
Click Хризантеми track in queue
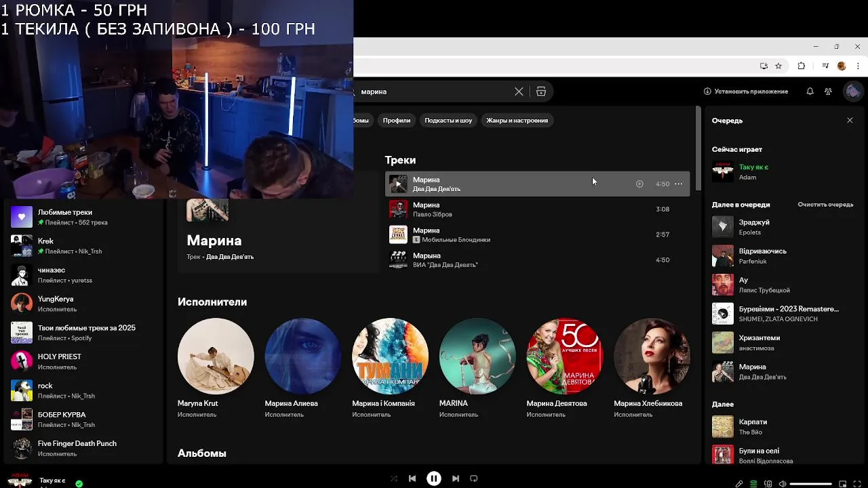coord(783,342)
